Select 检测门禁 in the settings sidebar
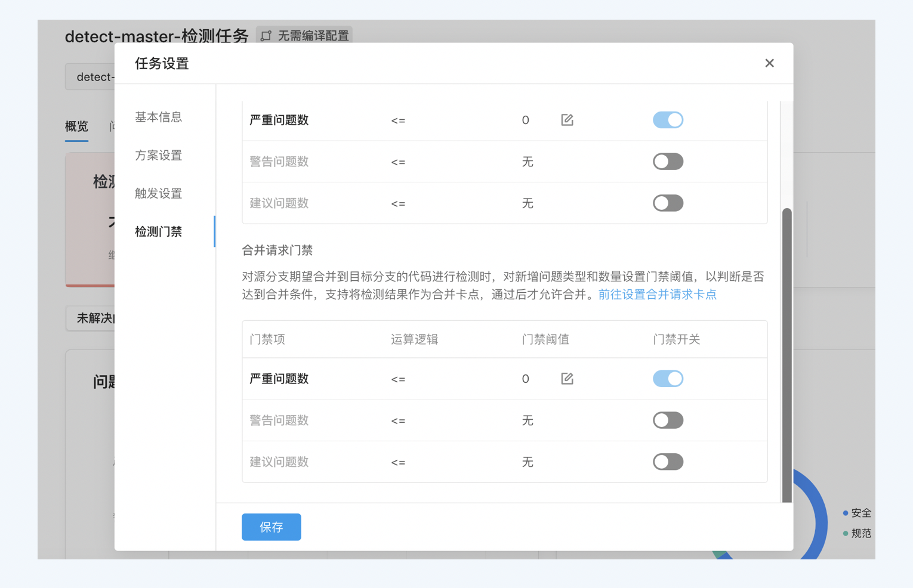This screenshot has height=588, width=913. [x=159, y=231]
